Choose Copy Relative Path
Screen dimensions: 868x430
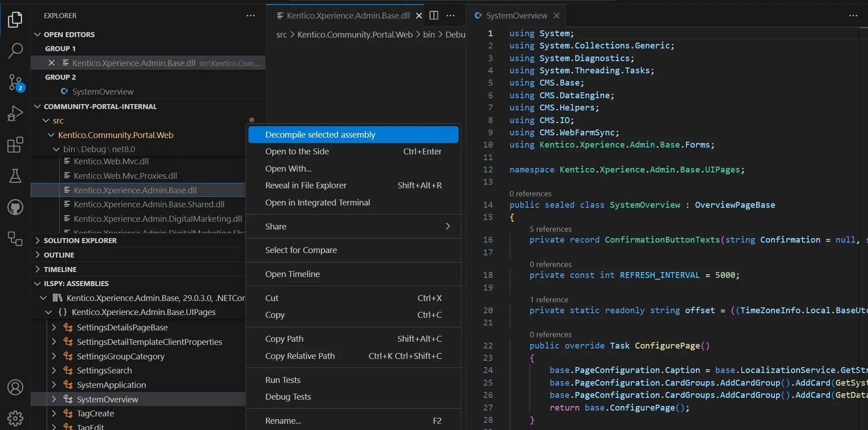pyautogui.click(x=353, y=356)
